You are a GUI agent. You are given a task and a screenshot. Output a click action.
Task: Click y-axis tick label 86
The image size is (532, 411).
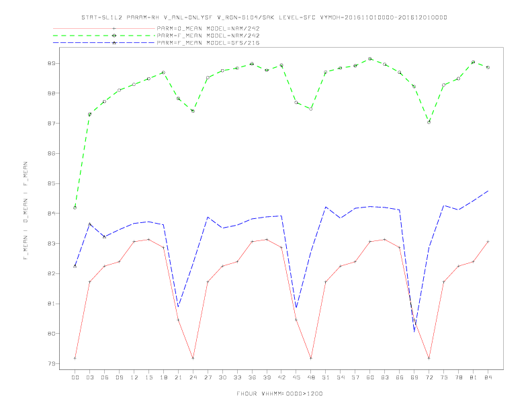click(x=52, y=154)
